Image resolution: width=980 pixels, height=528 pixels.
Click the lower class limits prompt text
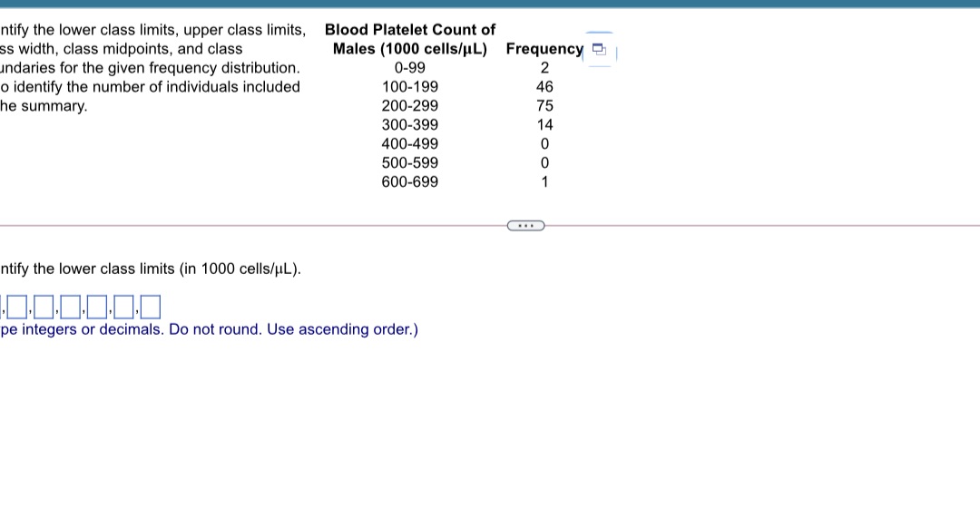(150, 269)
